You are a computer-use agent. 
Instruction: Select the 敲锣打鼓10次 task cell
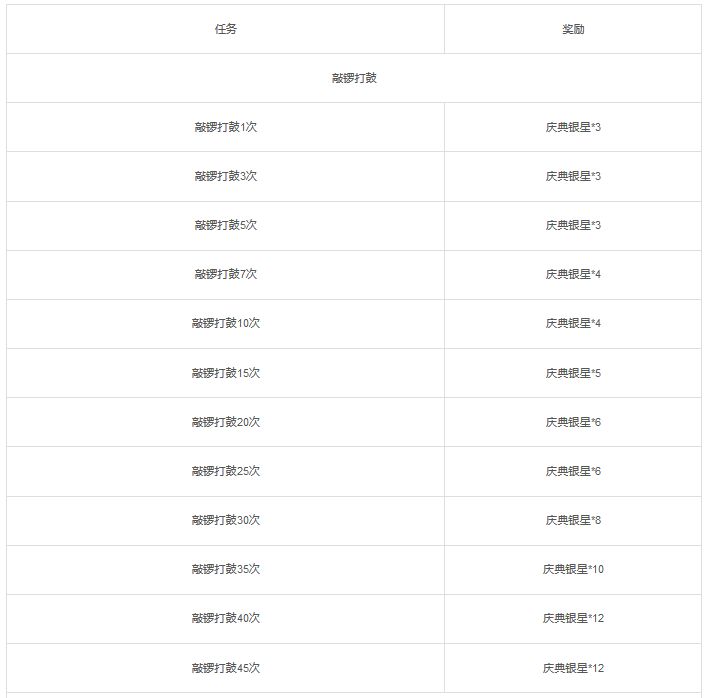[226, 323]
